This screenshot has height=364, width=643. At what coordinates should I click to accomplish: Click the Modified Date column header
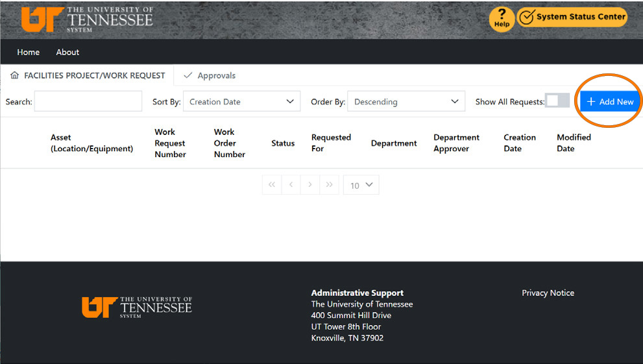pyautogui.click(x=574, y=143)
